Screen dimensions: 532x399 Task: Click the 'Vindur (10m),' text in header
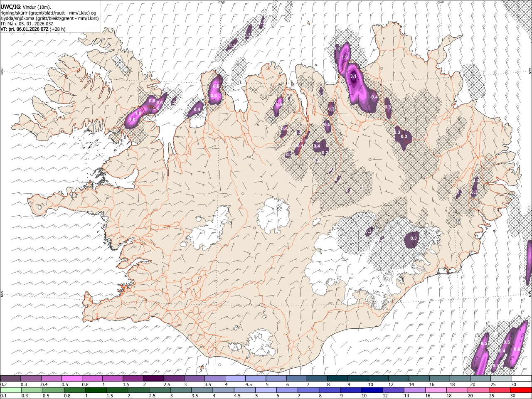click(36, 7)
